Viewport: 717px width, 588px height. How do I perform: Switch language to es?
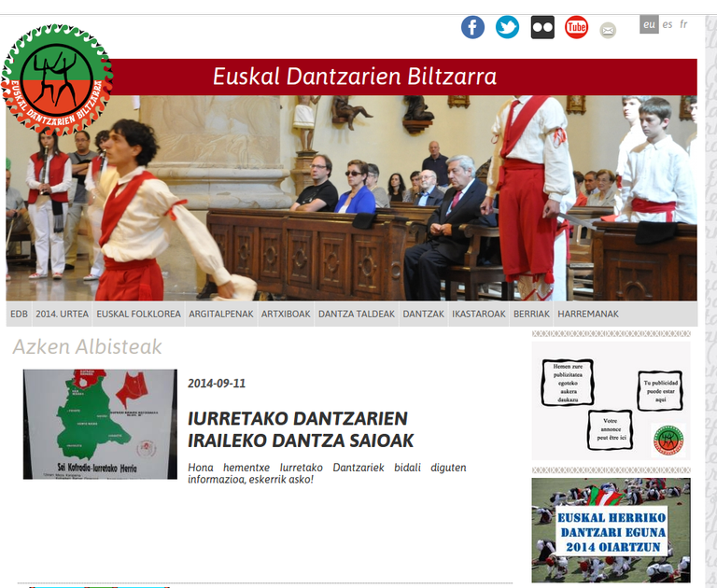pyautogui.click(x=668, y=24)
